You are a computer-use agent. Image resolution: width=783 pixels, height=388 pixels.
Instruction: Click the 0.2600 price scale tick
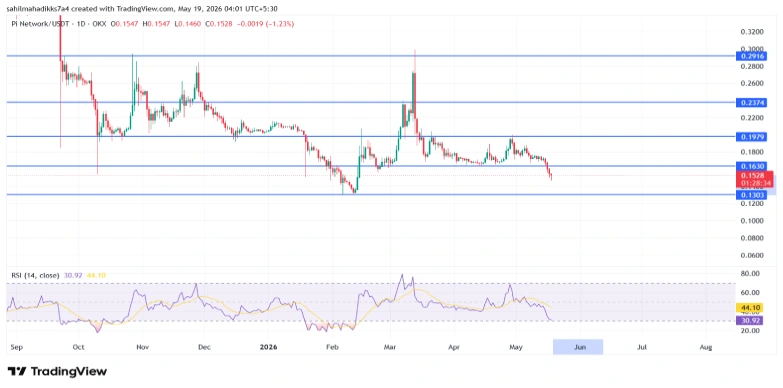[x=751, y=83]
